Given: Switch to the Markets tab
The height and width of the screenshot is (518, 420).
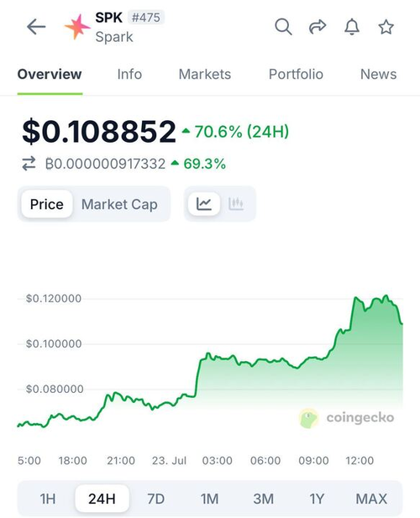Looking at the screenshot, I should tap(205, 75).
